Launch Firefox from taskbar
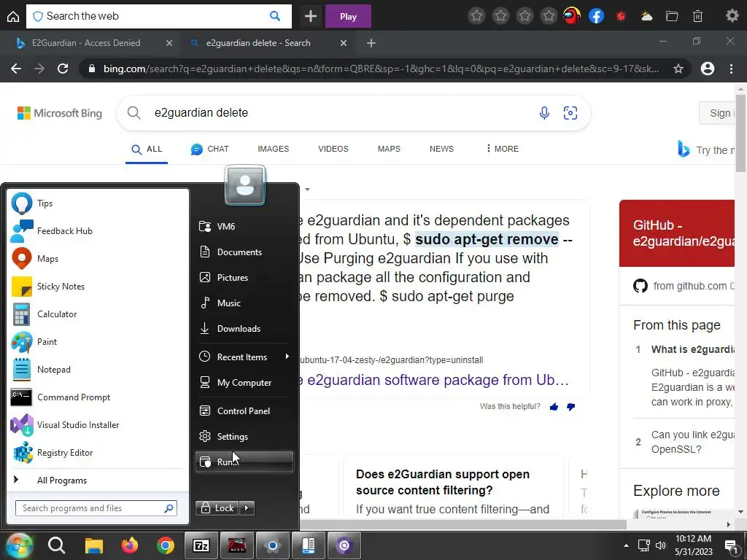The image size is (747, 560). (130, 545)
